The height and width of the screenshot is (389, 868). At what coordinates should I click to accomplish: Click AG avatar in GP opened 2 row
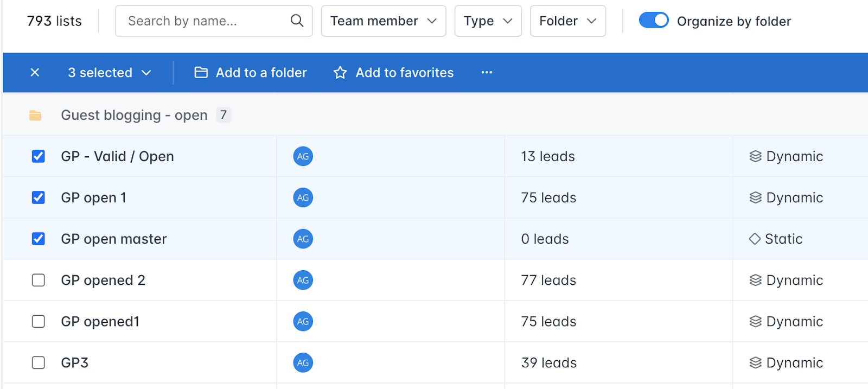pyautogui.click(x=303, y=280)
